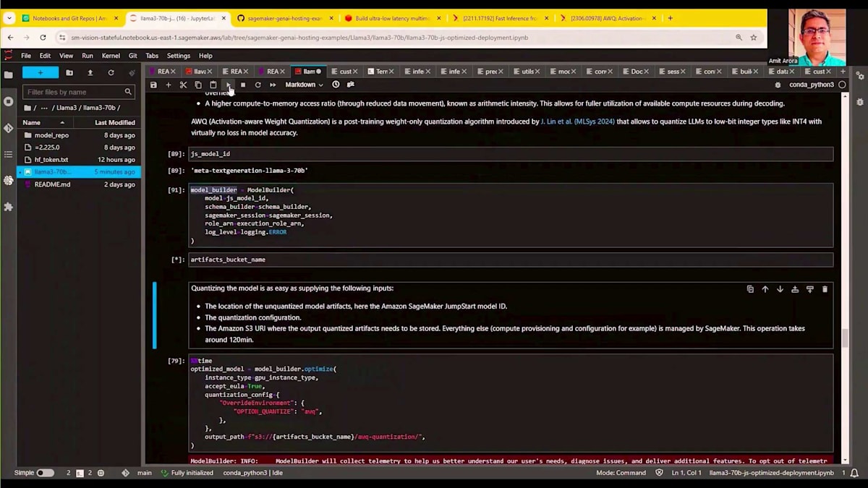Open a new browser tab
This screenshot has height=488, width=868.
pos(671,18)
